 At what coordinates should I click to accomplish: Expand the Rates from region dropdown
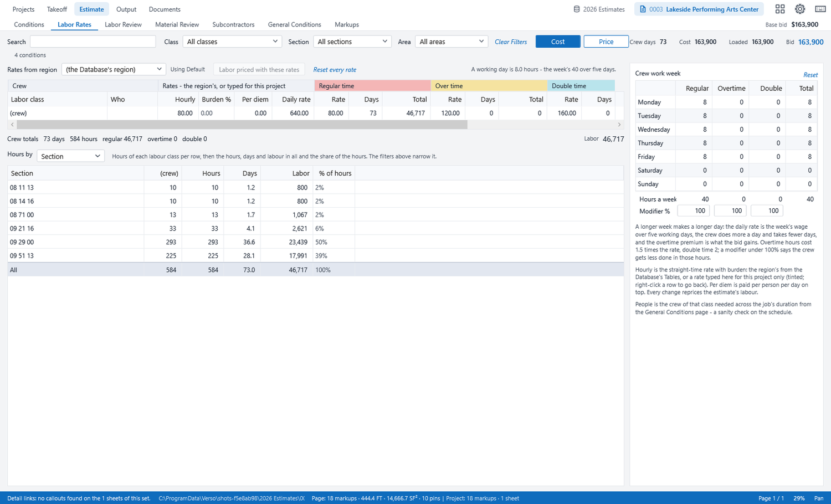click(x=114, y=69)
